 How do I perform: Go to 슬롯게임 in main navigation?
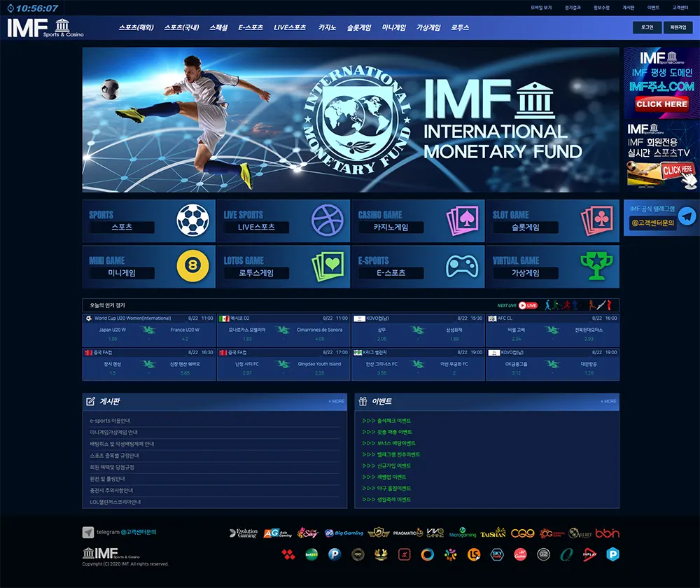pyautogui.click(x=359, y=28)
